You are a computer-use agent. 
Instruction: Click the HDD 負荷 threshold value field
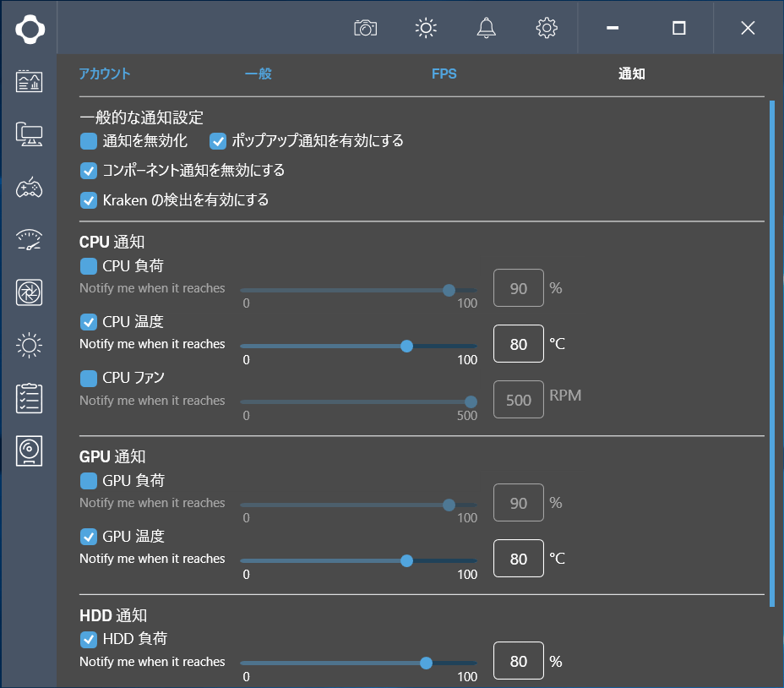[x=519, y=660]
